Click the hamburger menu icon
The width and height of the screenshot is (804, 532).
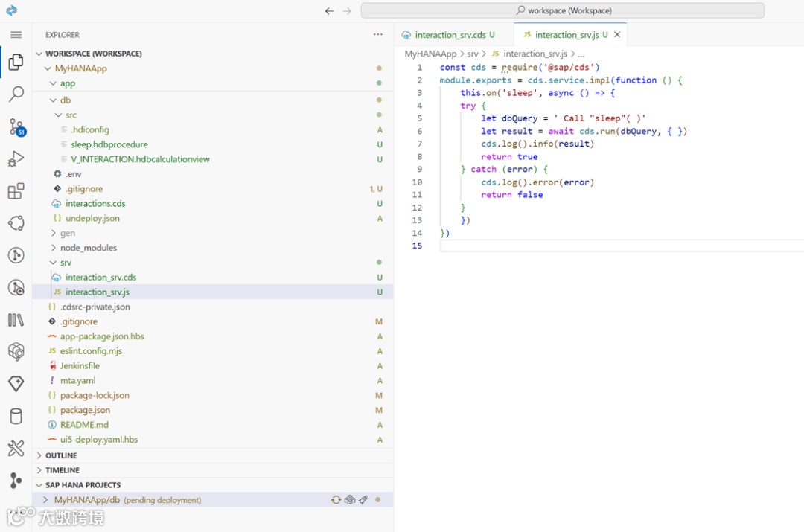16,35
